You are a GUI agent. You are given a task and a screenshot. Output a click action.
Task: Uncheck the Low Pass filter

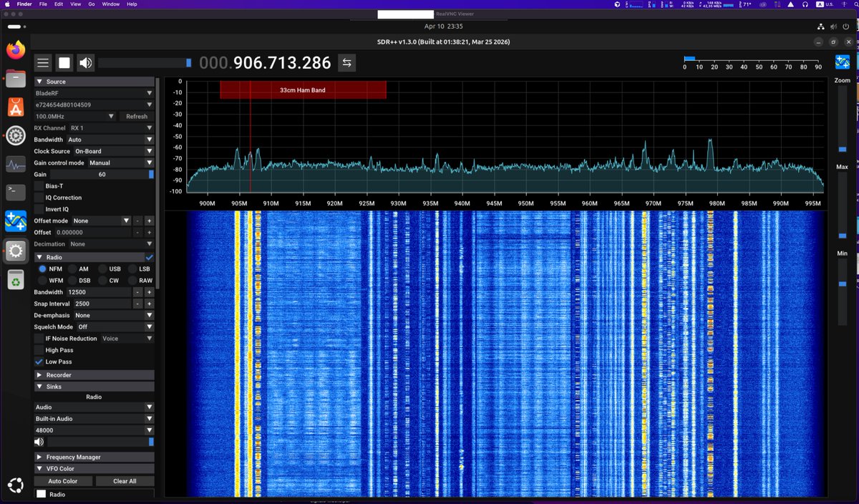coord(39,362)
